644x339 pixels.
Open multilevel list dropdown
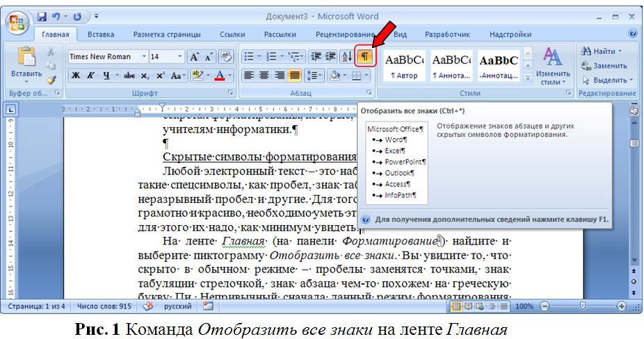click(303, 57)
